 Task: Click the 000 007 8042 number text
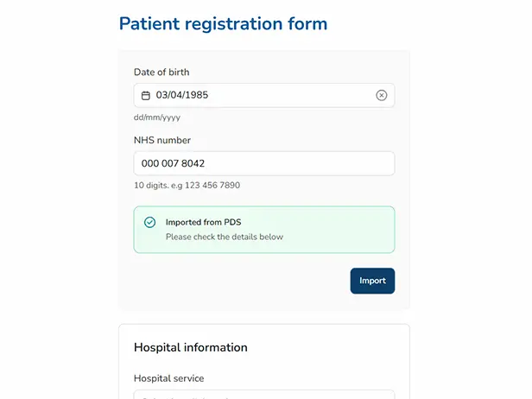click(x=174, y=163)
